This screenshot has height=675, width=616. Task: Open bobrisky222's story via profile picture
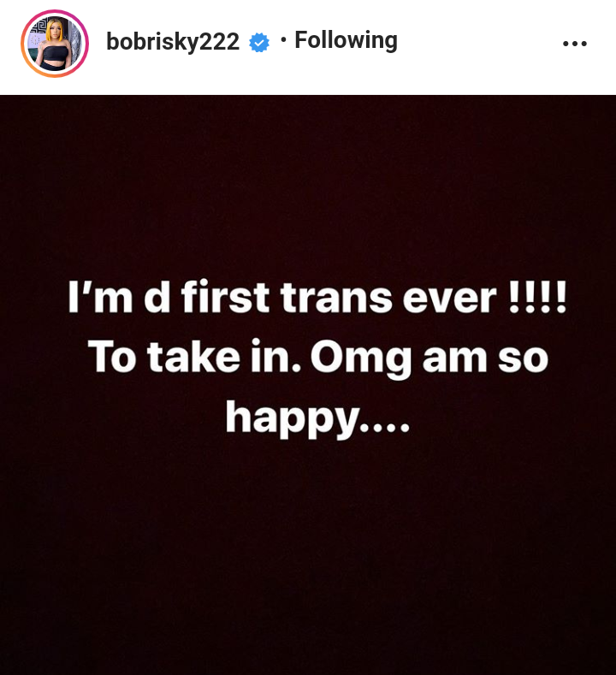tap(55, 44)
